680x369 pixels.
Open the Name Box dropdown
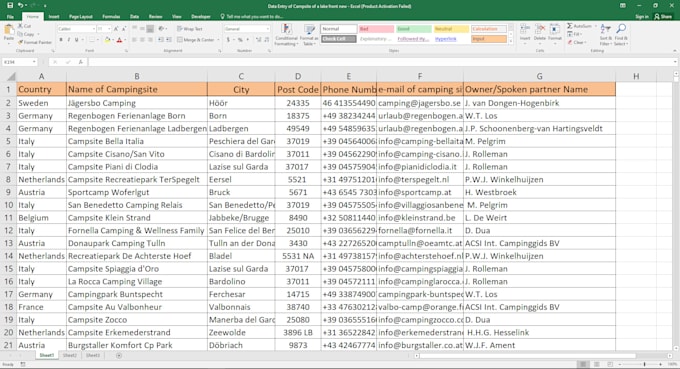click(34, 62)
